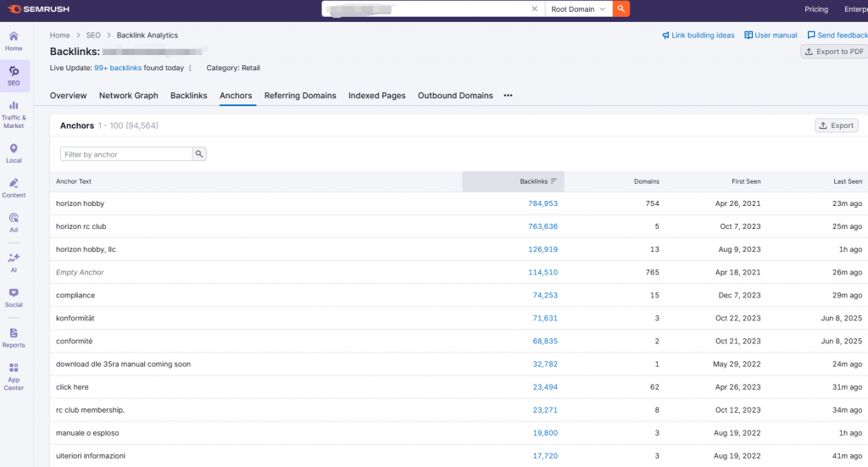Viewport: 868px width, 467px height.
Task: Open backlinks count 74,253
Action: tap(545, 295)
